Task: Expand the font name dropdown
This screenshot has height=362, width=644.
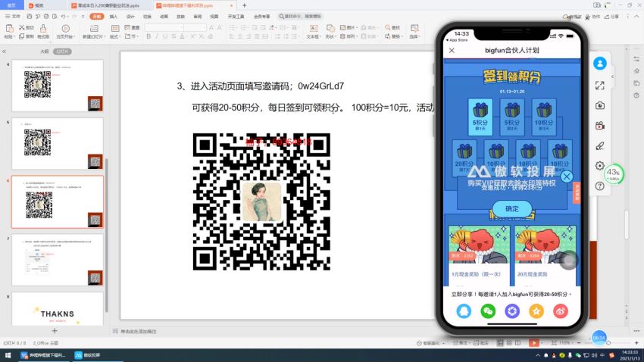Action: pos(181,27)
